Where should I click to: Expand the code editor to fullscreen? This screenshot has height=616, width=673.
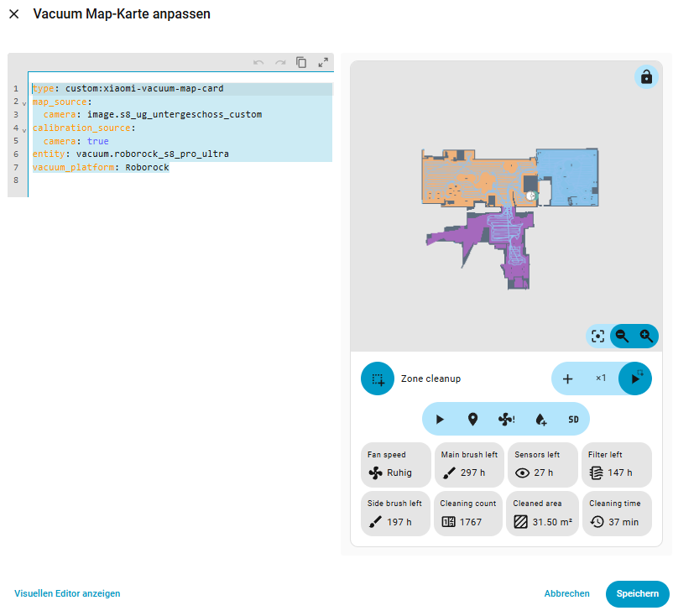click(323, 62)
